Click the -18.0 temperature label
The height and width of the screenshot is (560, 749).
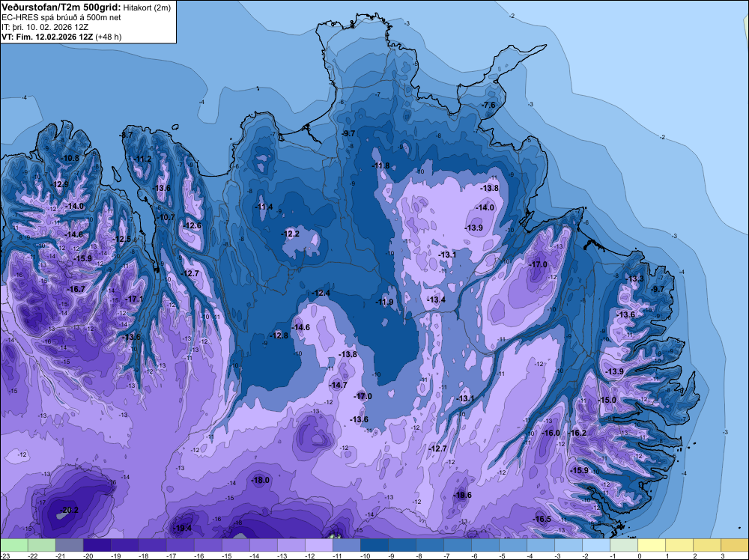point(261,481)
